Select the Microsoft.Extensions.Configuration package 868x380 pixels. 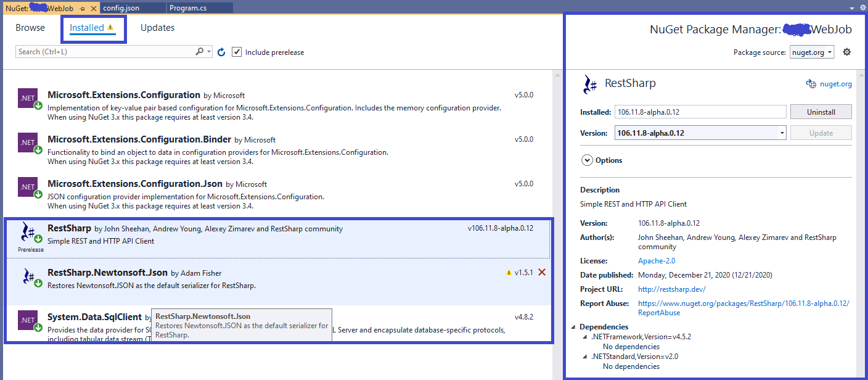click(124, 95)
